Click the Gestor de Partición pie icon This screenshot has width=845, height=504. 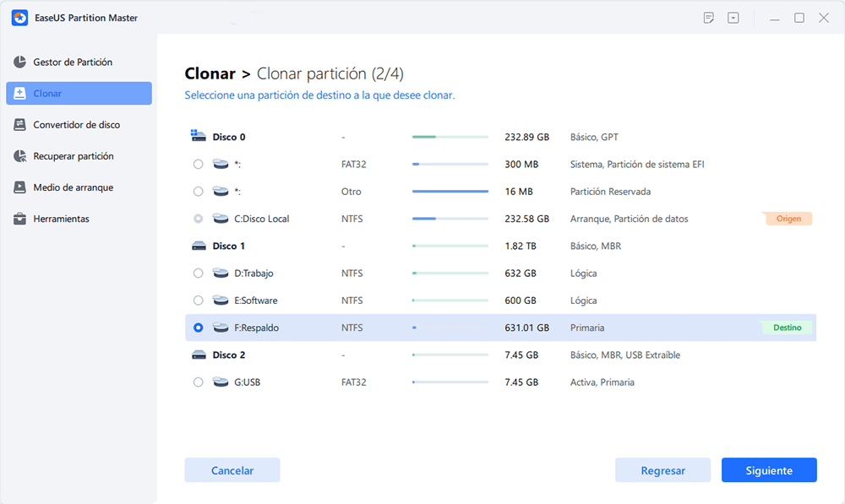(x=20, y=62)
